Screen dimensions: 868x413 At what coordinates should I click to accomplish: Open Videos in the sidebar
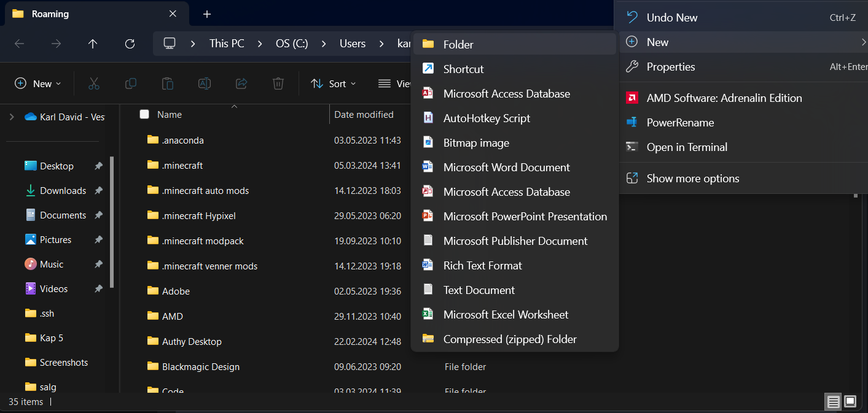[53, 288]
